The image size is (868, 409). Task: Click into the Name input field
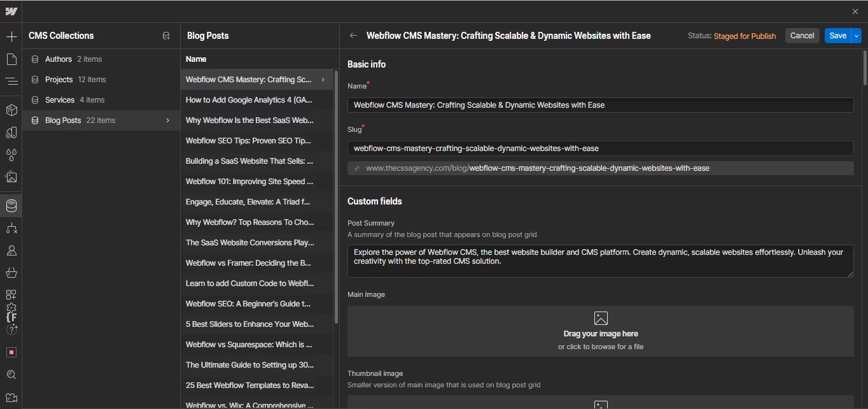(x=600, y=105)
